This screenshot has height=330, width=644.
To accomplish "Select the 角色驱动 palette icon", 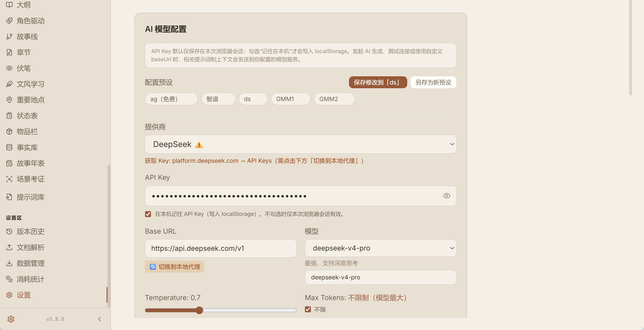I will pyautogui.click(x=9, y=20).
